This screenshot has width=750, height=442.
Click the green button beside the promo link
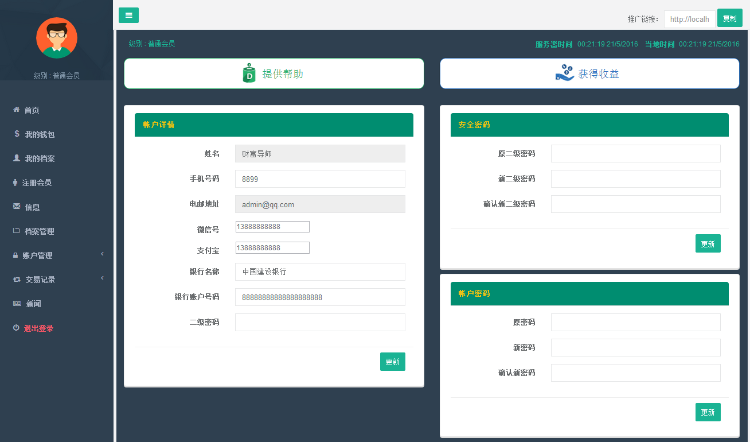(x=729, y=19)
